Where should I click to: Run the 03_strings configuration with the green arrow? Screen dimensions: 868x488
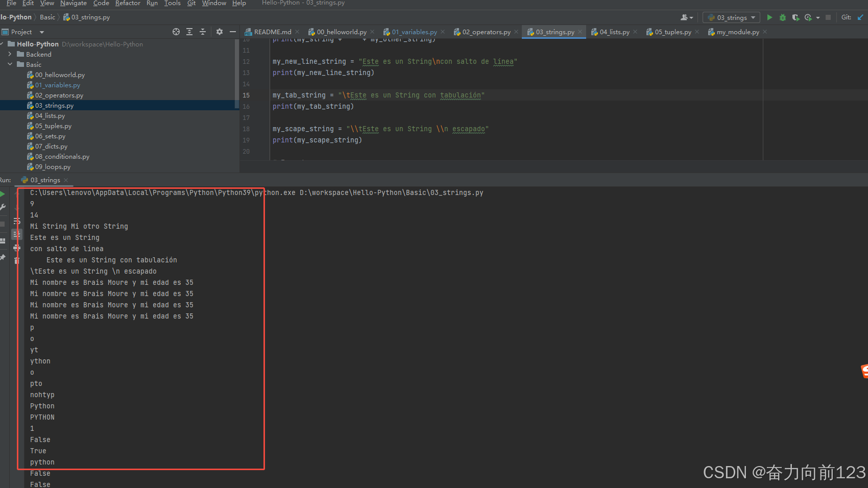(x=769, y=17)
